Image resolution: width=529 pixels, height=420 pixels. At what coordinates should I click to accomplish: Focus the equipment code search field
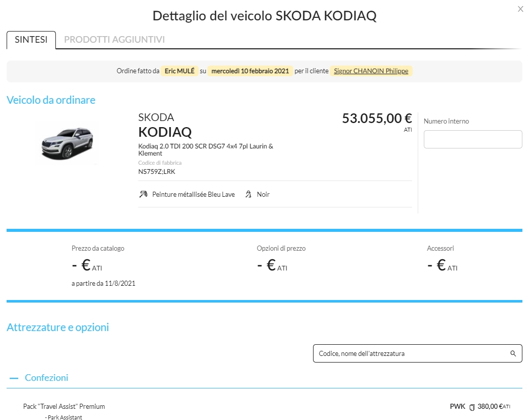click(x=417, y=353)
